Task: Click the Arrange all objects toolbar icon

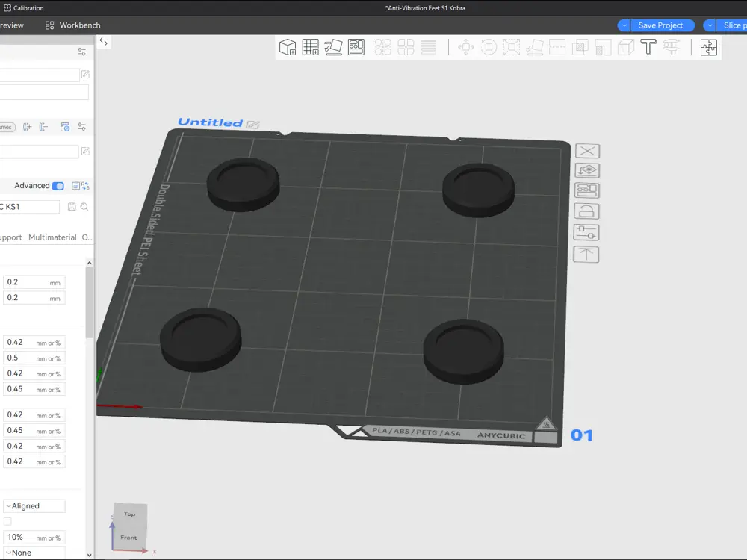Action: 356,47
